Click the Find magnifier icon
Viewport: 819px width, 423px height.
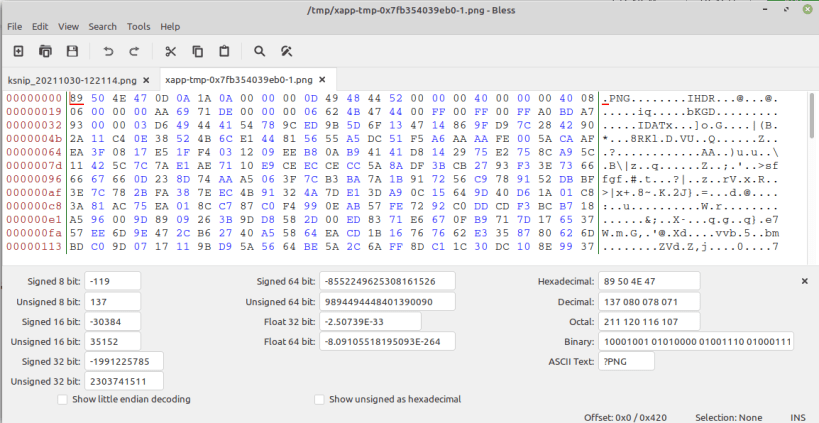click(x=260, y=51)
